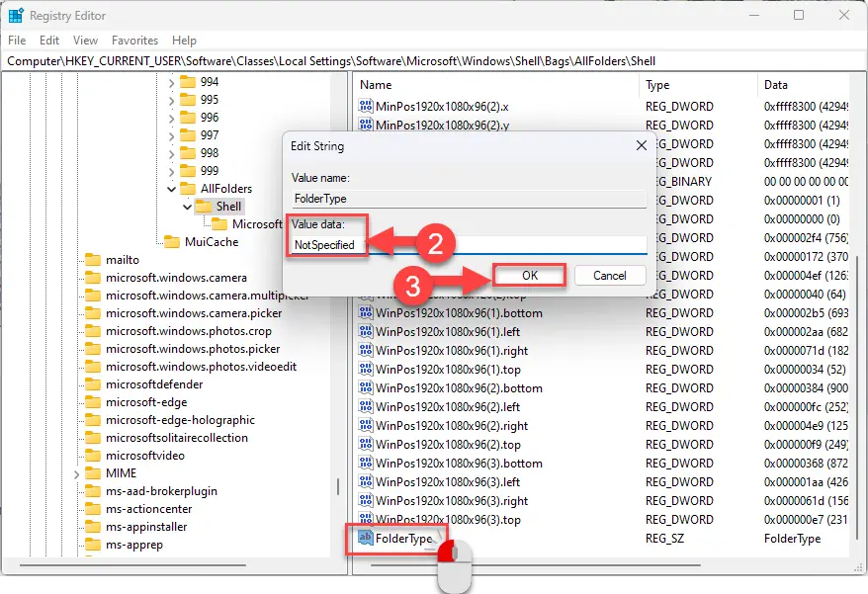868x594 pixels.
Task: Click the registry path address bar
Action: [434, 61]
